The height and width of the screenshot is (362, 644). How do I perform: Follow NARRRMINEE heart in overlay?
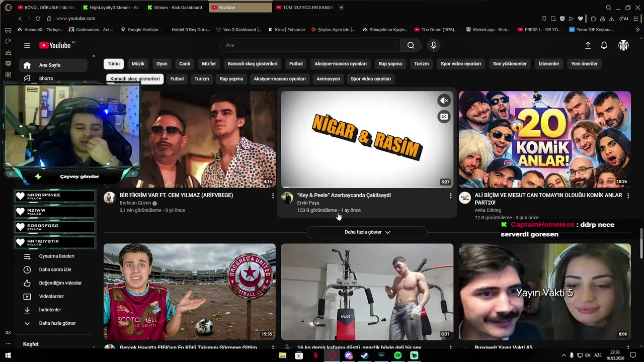(20, 196)
